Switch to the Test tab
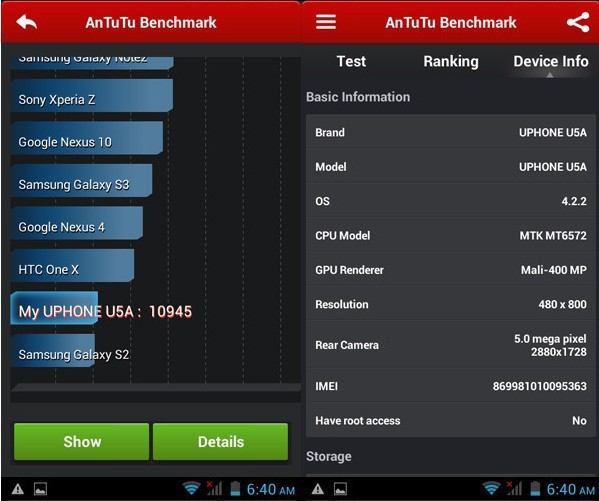Screen dimensions: 599x501 pyautogui.click(x=351, y=62)
